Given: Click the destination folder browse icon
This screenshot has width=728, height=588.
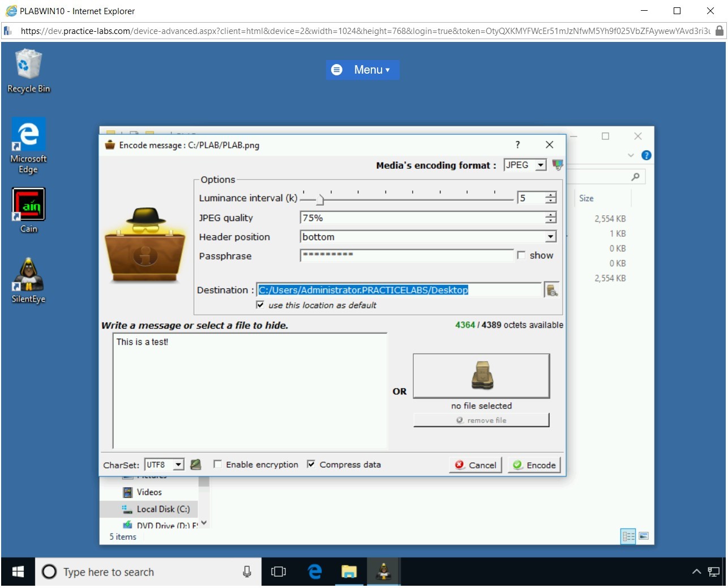Looking at the screenshot, I should coord(551,290).
